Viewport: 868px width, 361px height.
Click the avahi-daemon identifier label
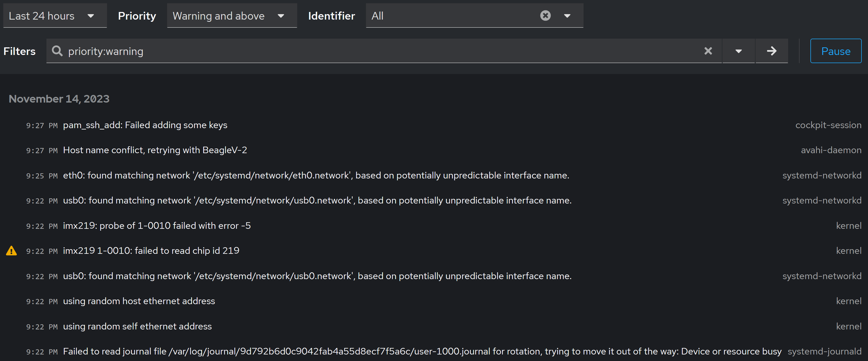click(x=831, y=150)
